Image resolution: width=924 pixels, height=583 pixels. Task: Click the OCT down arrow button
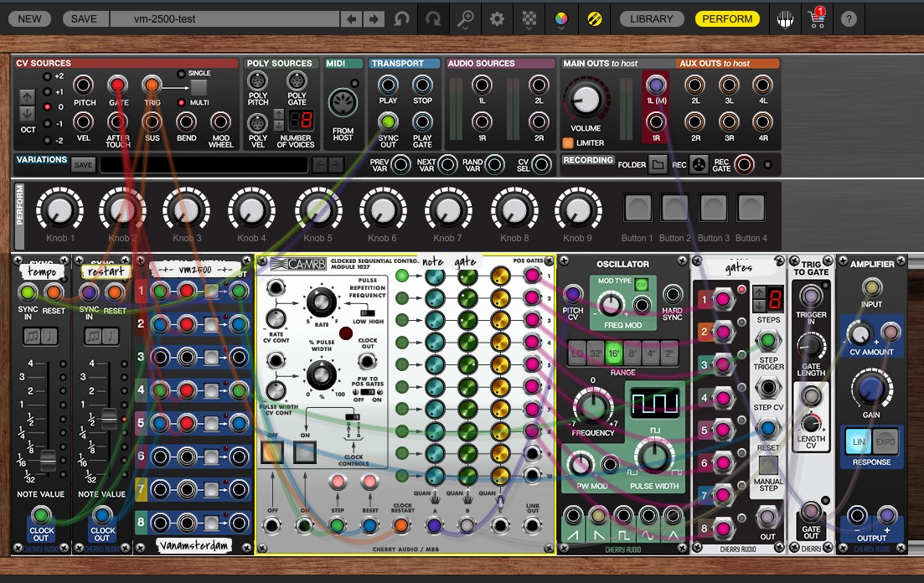(27, 114)
